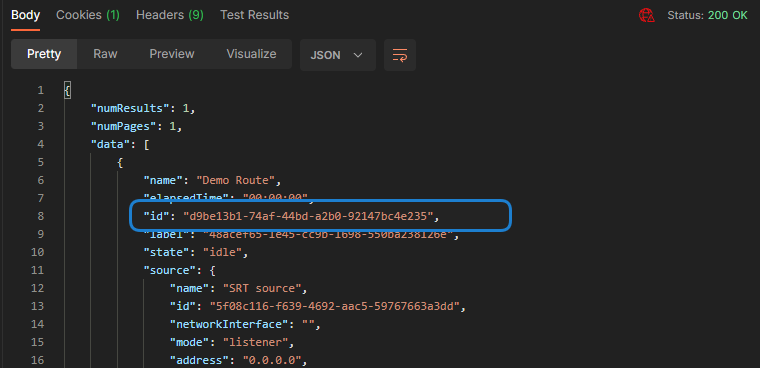
Task: Select the Visualize view button
Action: (251, 54)
